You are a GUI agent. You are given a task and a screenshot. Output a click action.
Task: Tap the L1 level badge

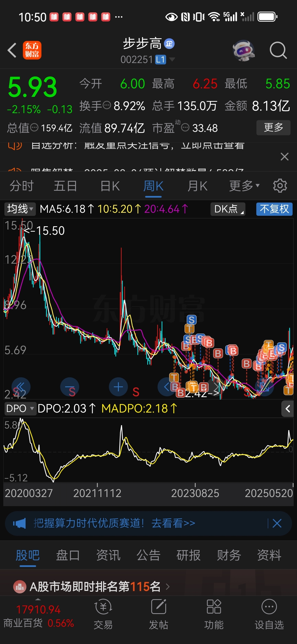coord(161,59)
